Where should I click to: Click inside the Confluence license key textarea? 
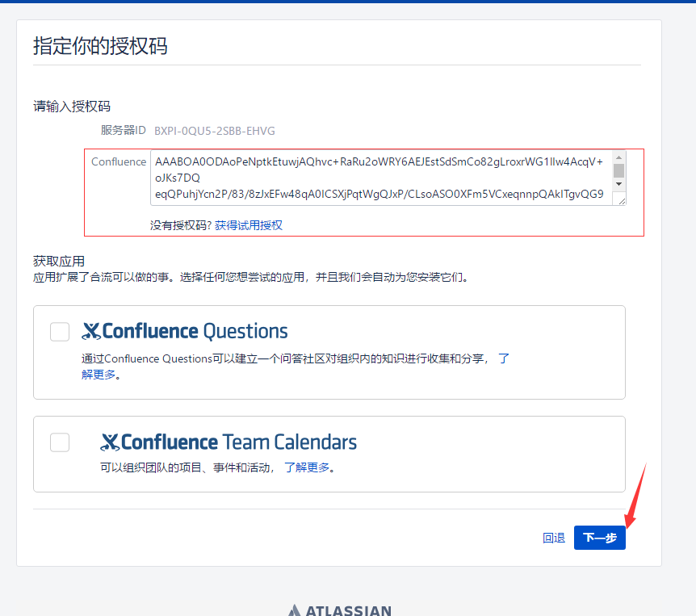coord(382,178)
